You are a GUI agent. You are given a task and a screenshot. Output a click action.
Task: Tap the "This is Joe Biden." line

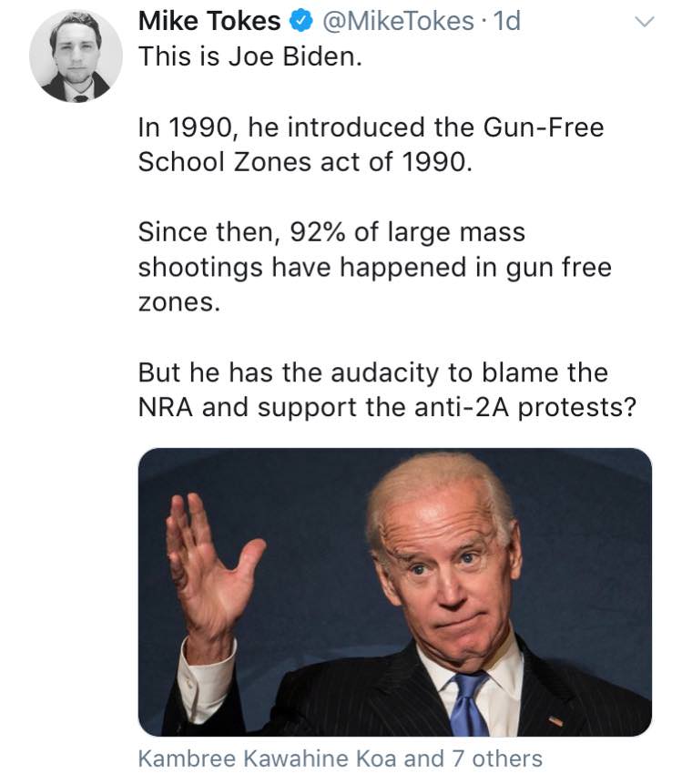click(x=250, y=56)
